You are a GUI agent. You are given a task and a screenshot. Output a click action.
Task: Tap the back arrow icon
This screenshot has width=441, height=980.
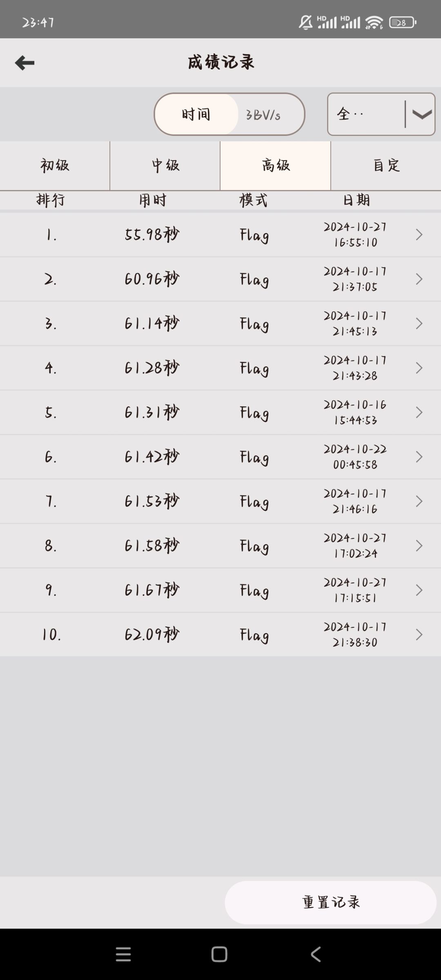coord(24,63)
